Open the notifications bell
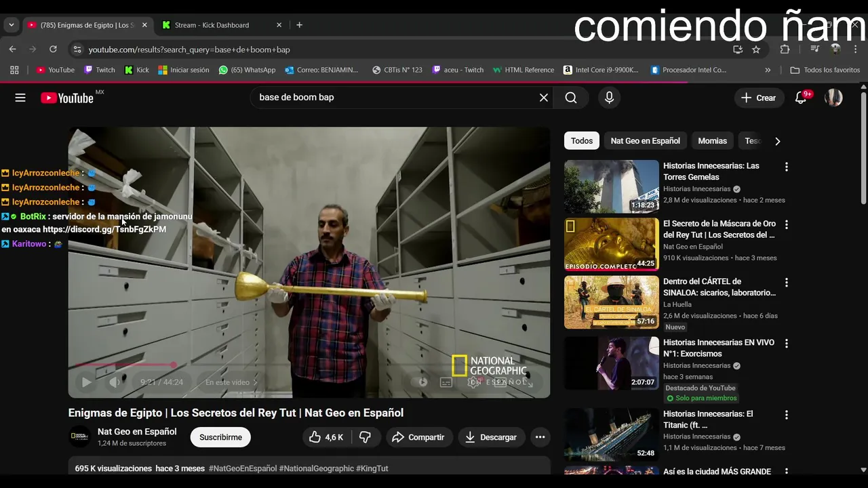868x488 pixels. [x=801, y=98]
